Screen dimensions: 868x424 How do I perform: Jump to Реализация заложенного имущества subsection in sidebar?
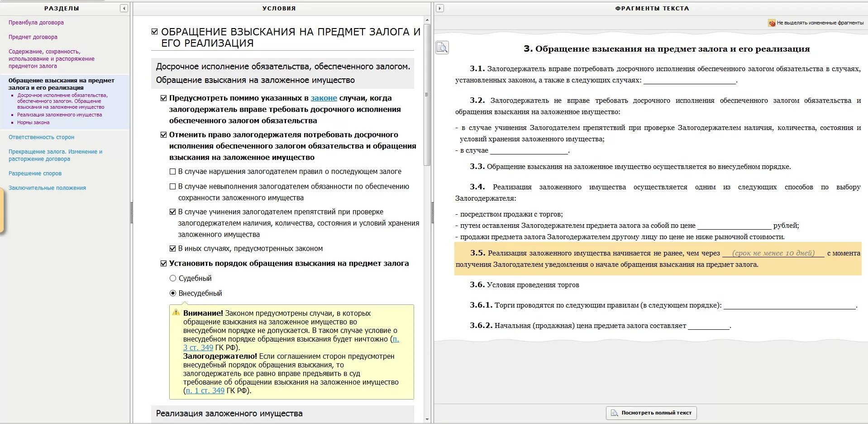click(60, 115)
